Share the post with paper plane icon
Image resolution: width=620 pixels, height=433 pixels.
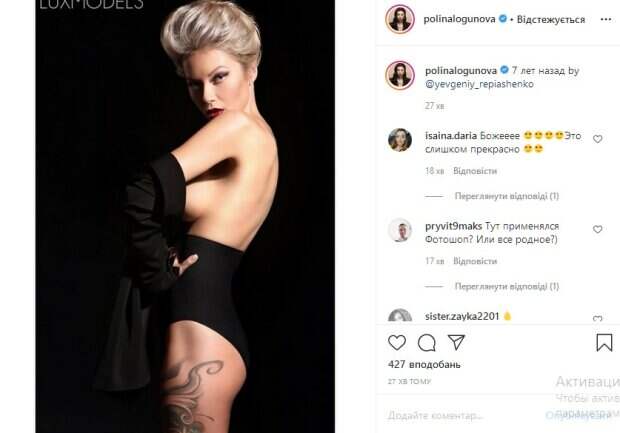click(x=456, y=342)
